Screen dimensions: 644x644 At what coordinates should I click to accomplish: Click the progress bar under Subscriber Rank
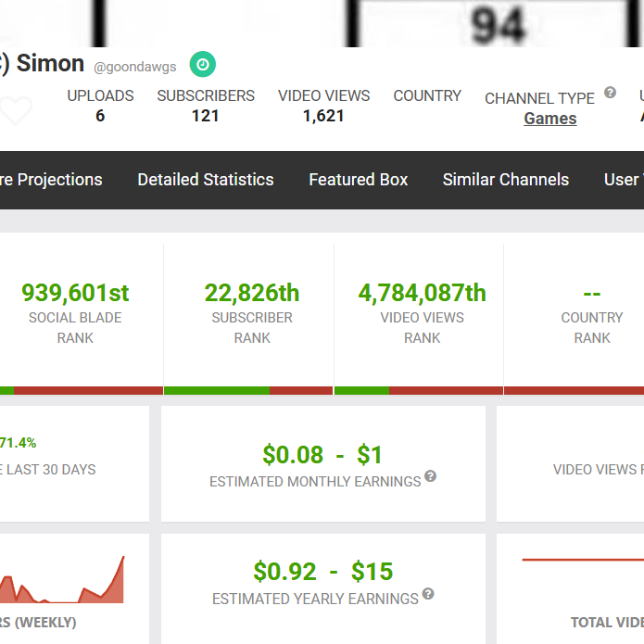click(x=248, y=391)
